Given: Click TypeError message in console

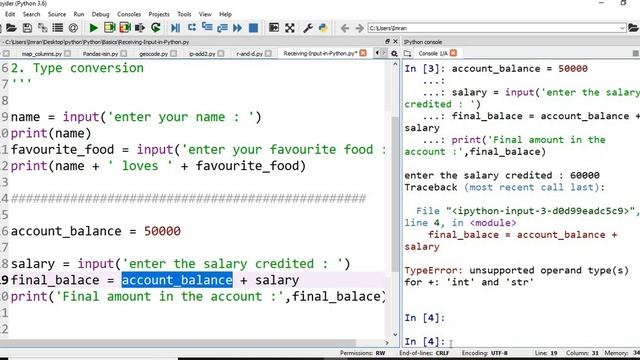Looking at the screenshot, I should (516, 276).
